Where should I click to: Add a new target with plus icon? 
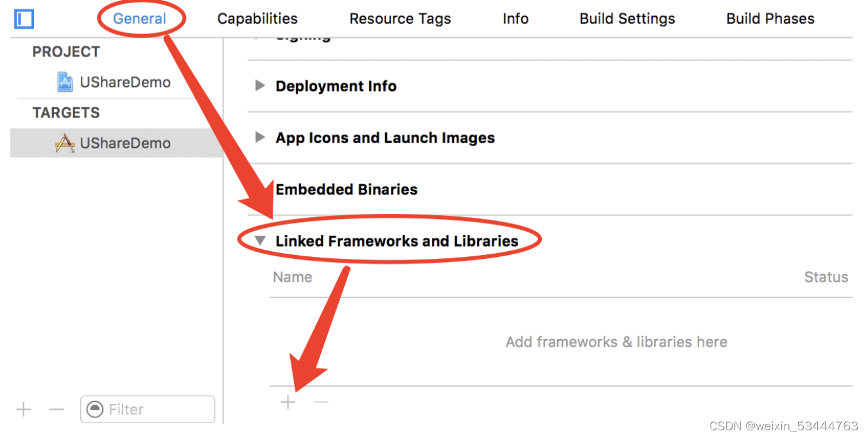[x=24, y=410]
